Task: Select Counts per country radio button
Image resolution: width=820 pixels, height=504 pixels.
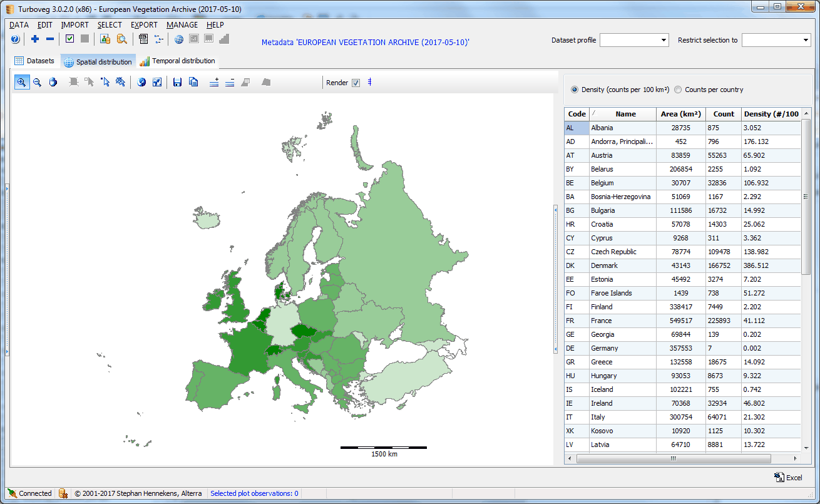Action: point(678,90)
